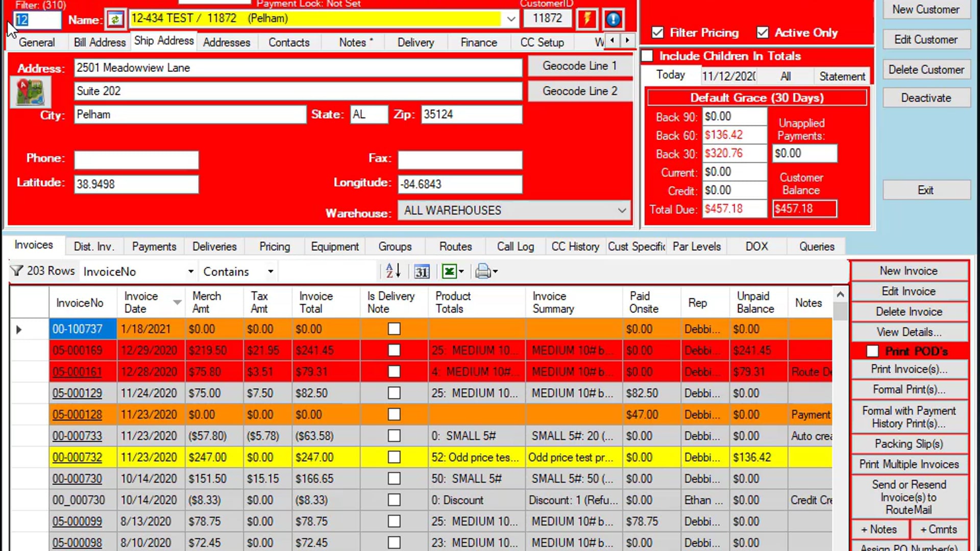This screenshot has width=980, height=551.
Task: Click the Edit Customer button
Action: 926,39
